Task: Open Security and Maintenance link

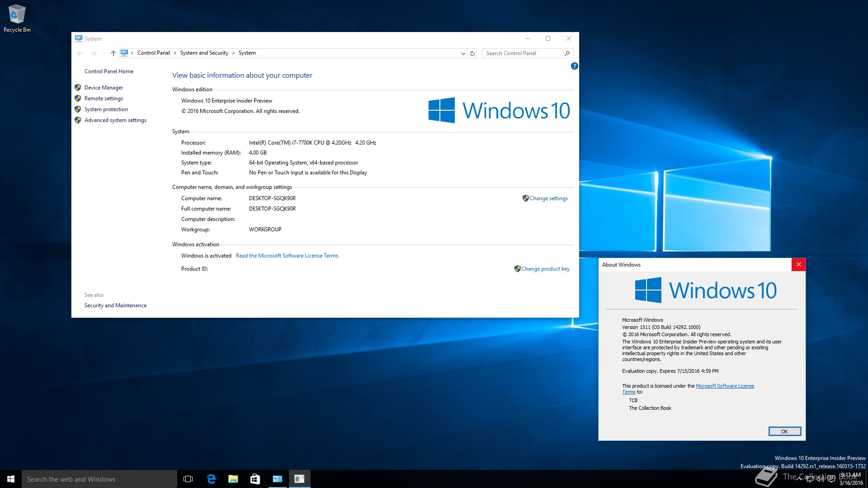Action: 115,305
